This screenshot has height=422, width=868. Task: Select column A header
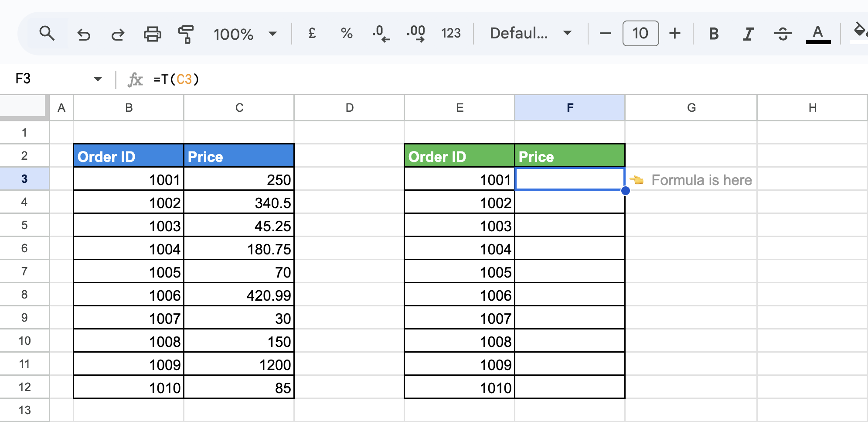pos(61,108)
